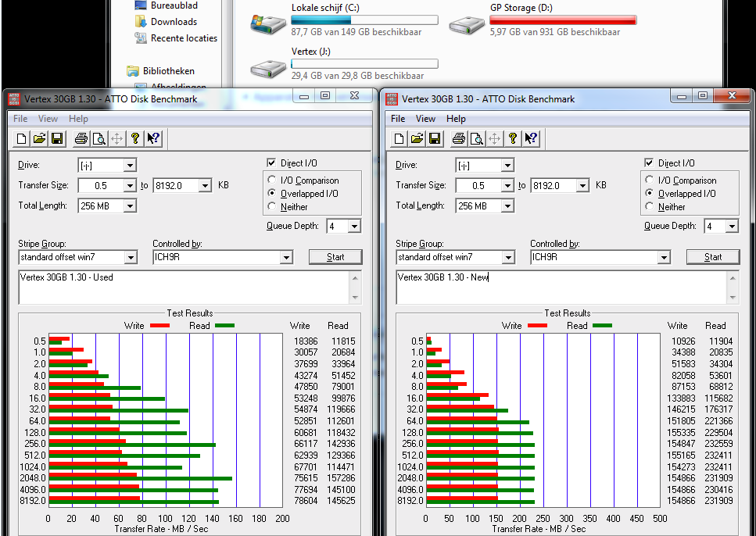This screenshot has height=536, width=756.
Task: Click Open folder icon in Used benchmark window
Action: pyautogui.click(x=39, y=139)
